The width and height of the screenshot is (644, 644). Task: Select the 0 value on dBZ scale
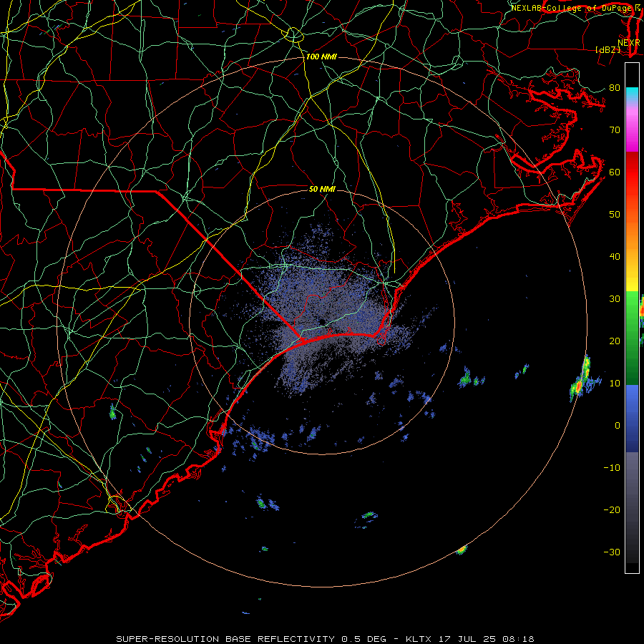click(x=618, y=426)
